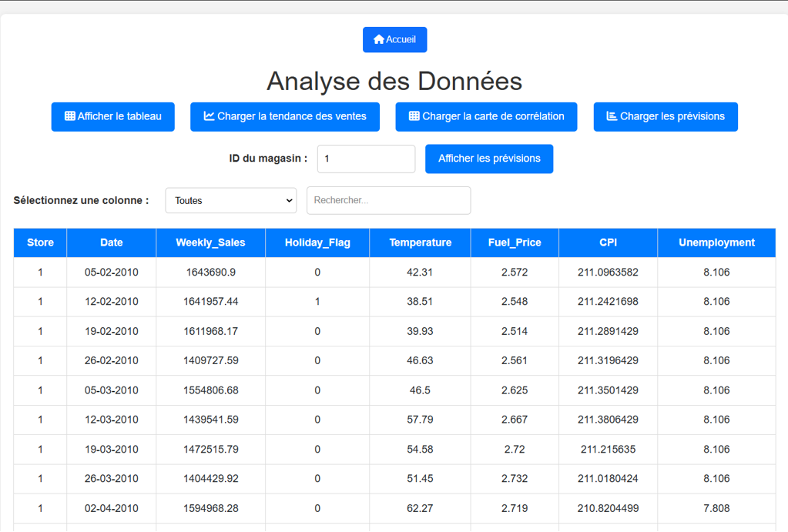Click the date cell 02-04-2010
Screen dimensions: 788x532
[x=112, y=508]
